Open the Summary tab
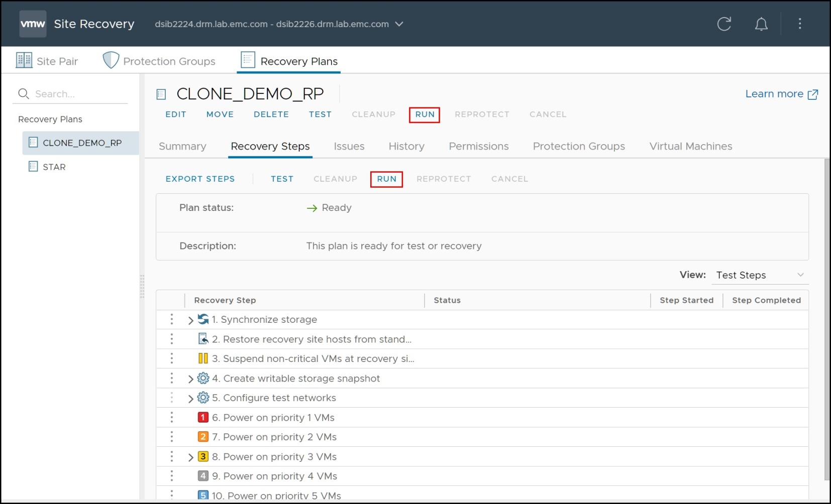831x504 pixels. click(182, 146)
